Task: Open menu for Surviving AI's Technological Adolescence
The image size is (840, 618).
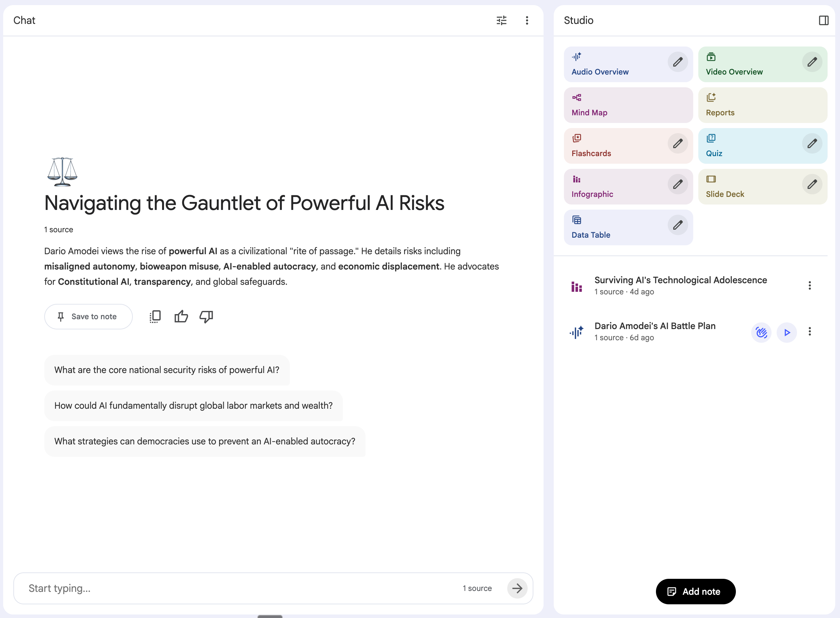Action: pyautogui.click(x=809, y=285)
